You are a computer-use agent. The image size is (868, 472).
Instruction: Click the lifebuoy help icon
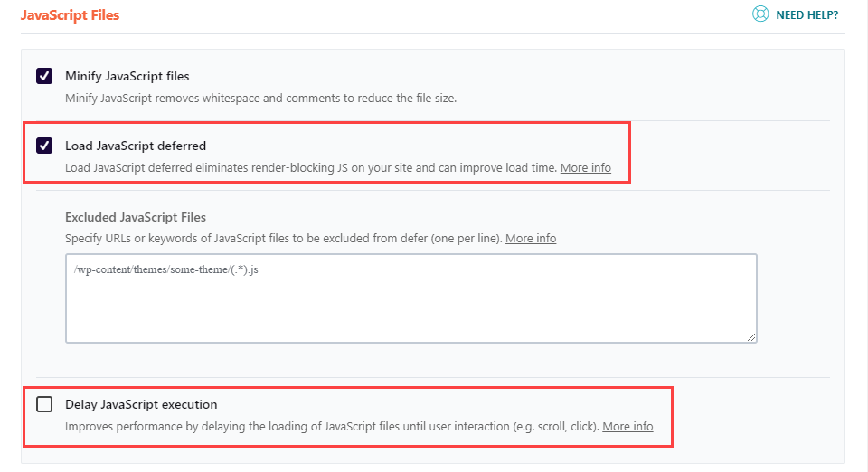click(759, 14)
